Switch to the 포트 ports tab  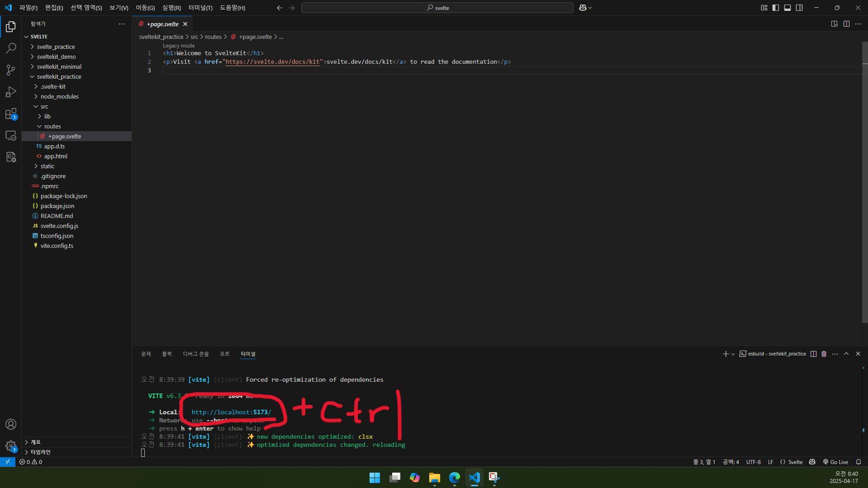225,354
